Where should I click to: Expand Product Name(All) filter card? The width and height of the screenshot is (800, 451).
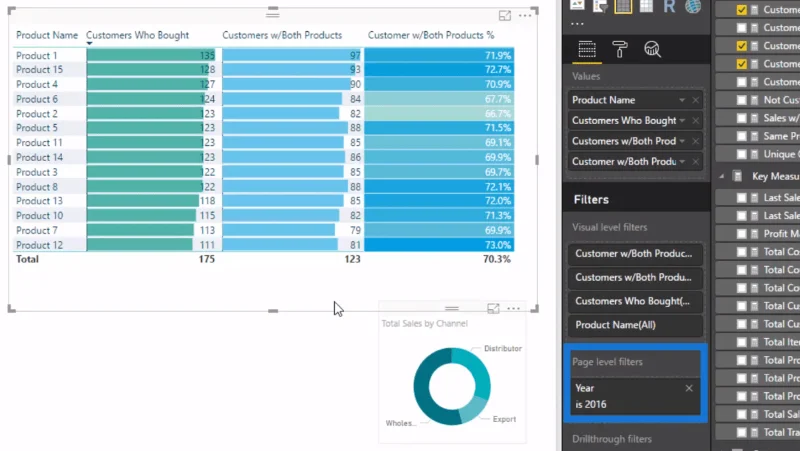pos(635,325)
